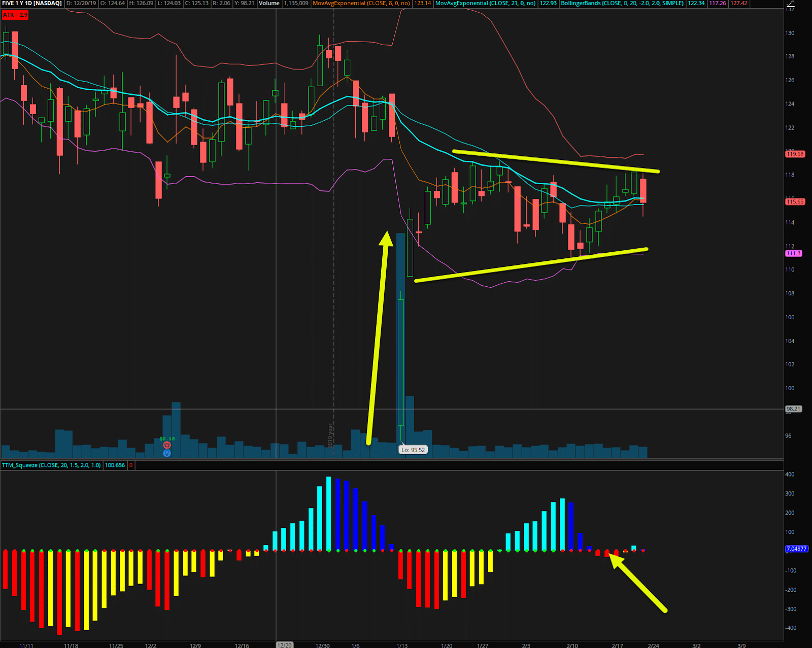Click the L: 124.03 low readout

[169, 3]
